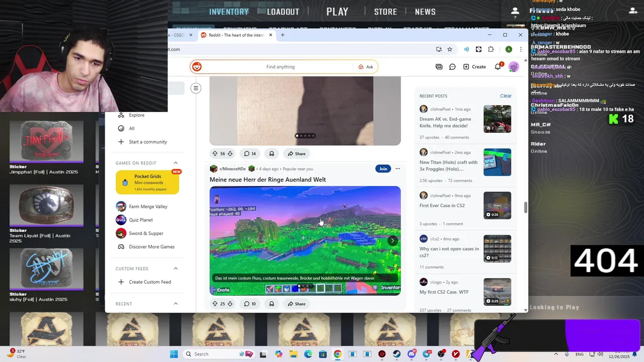Launch Steam from the taskbar
644x362 pixels.
[397, 354]
